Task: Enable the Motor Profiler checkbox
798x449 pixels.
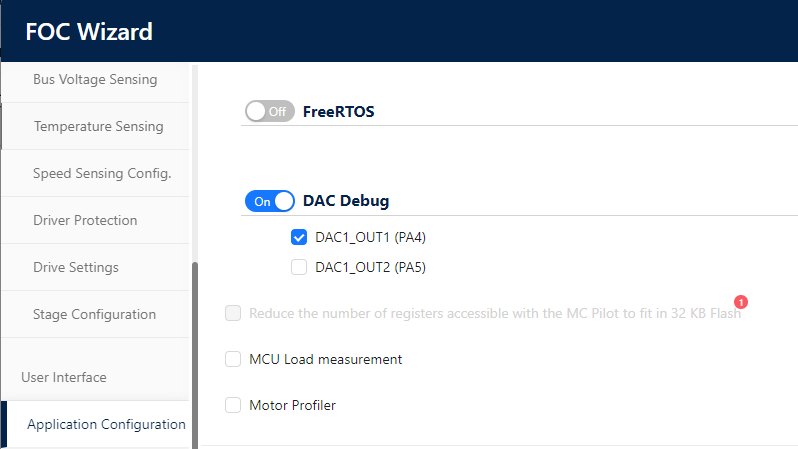Action: pos(233,405)
